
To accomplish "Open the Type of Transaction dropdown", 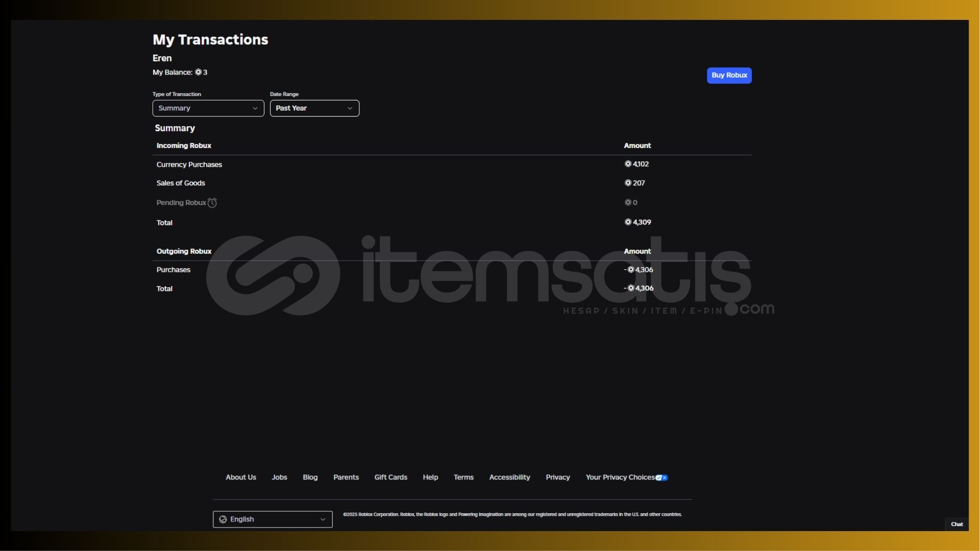I will click(x=208, y=108).
